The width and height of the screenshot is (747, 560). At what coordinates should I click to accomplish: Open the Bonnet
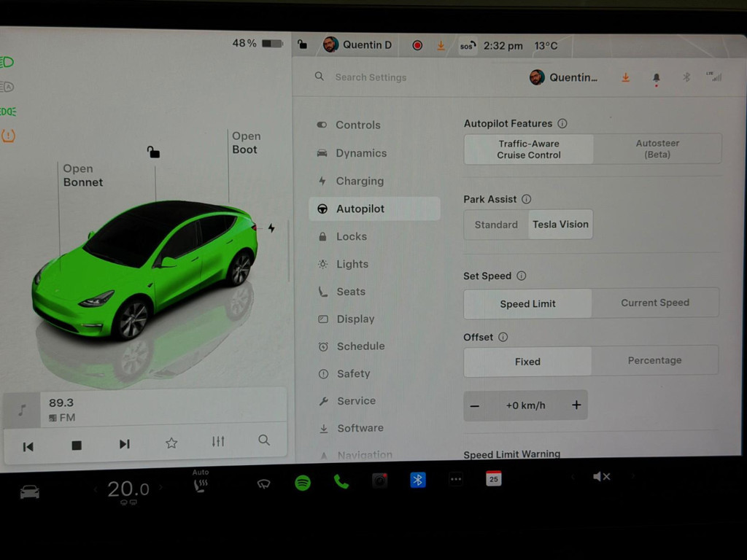pyautogui.click(x=82, y=175)
